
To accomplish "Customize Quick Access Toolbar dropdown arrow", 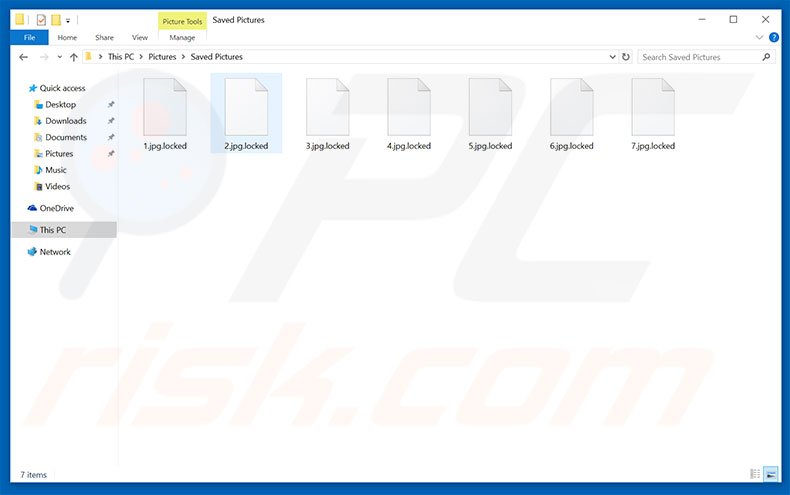I will (68, 21).
